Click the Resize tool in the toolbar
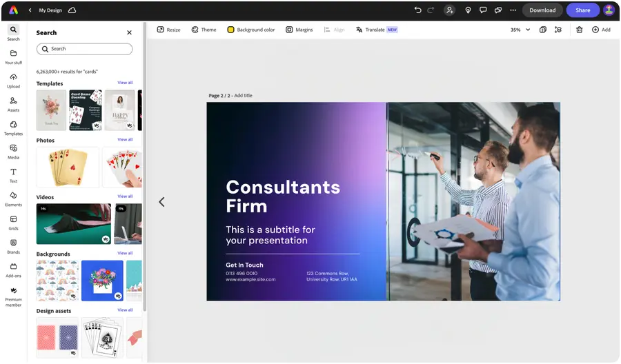This screenshot has width=621, height=364. (169, 30)
